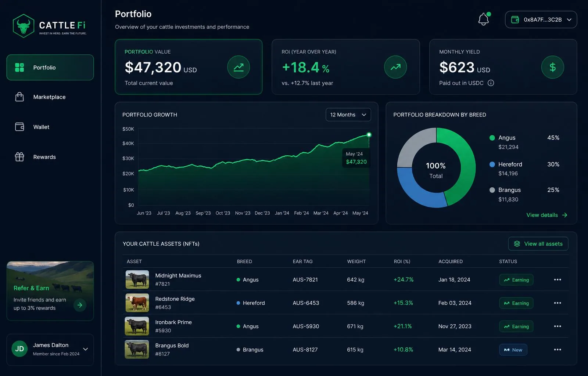Click the Portfolio Value chart icon

239,67
